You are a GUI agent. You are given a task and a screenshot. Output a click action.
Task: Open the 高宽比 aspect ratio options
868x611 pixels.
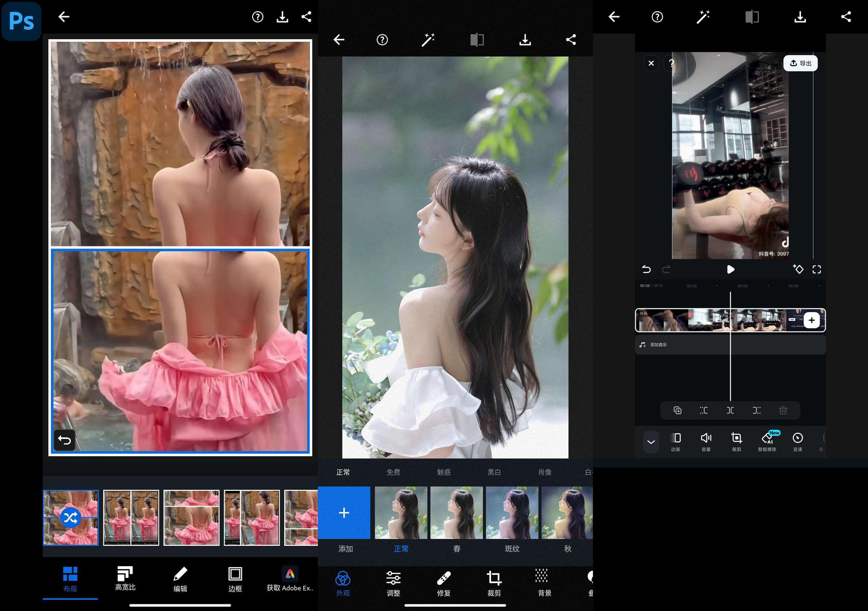click(x=125, y=578)
